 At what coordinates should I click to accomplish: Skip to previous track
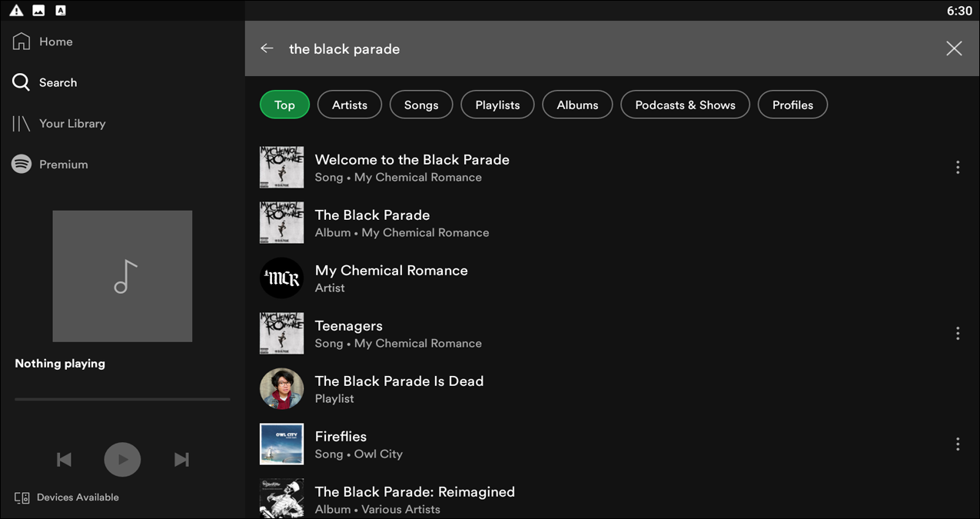(x=65, y=460)
